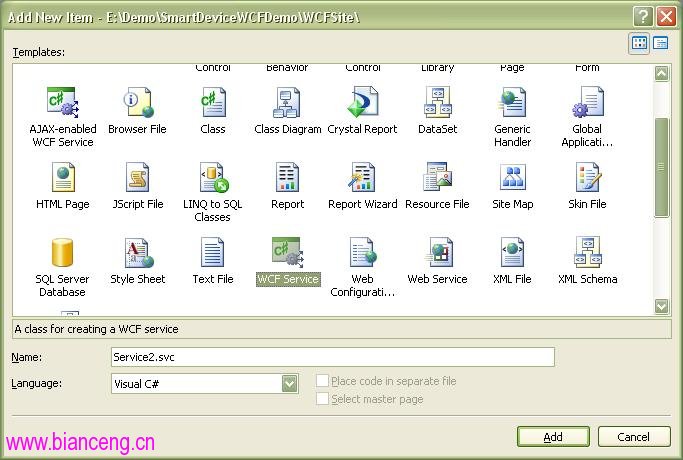Pick the Report template icon
683x460 pixels.
pos(287,177)
